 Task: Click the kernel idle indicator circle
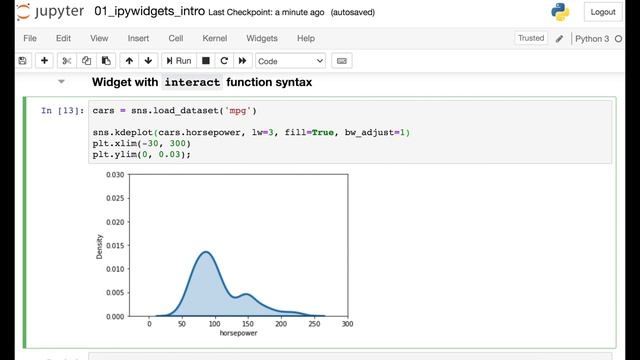pos(618,39)
